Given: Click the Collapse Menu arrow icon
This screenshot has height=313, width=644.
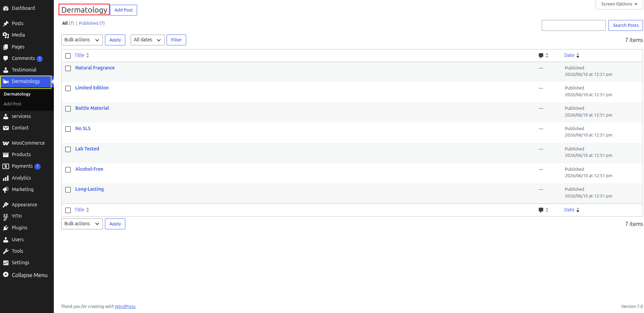Looking at the screenshot, I should tap(6, 275).
